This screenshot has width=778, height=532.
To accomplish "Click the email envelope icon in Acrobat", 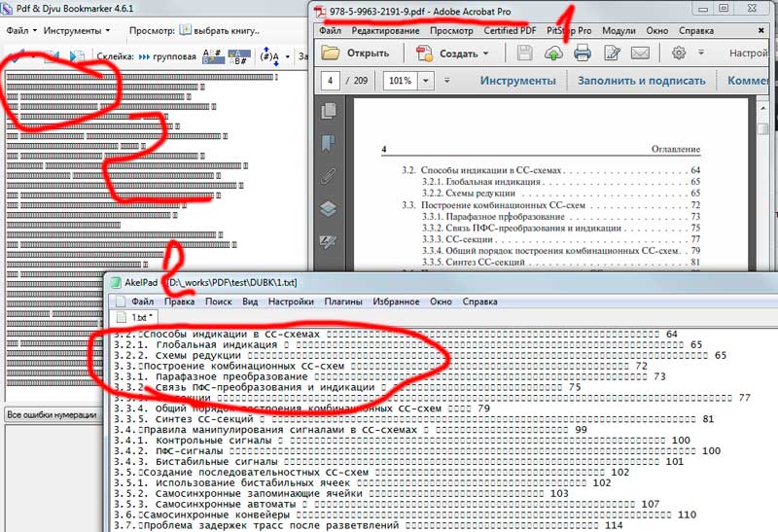I will click(640, 53).
